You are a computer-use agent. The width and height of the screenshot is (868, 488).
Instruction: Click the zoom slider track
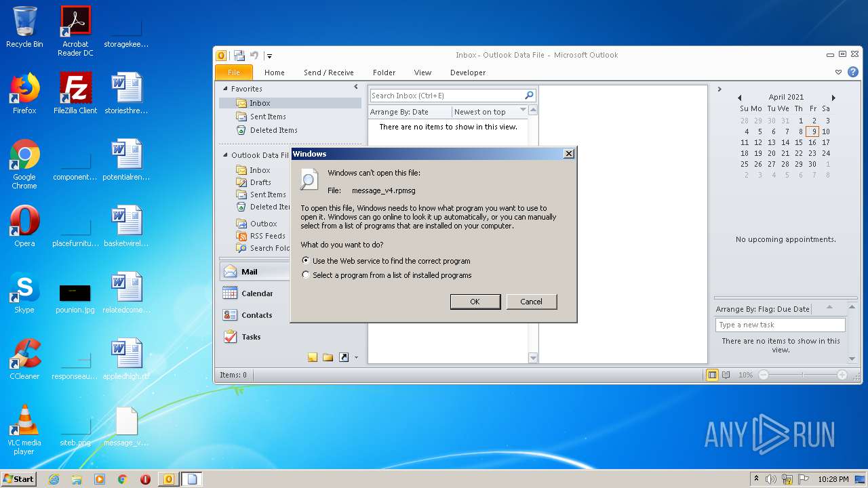tap(803, 375)
